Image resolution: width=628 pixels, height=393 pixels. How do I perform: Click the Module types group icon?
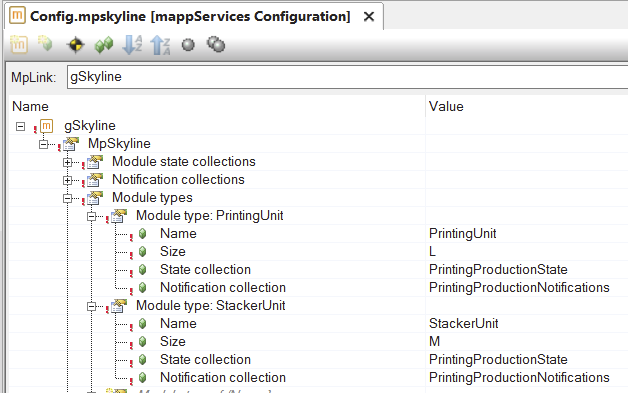95,198
